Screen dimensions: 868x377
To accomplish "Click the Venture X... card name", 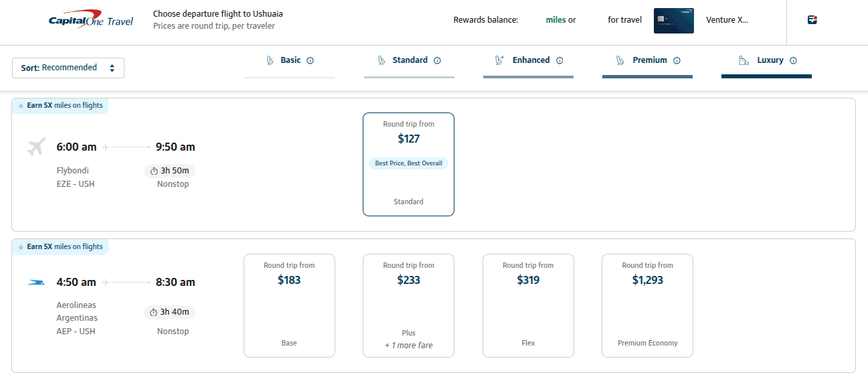I will pyautogui.click(x=727, y=20).
